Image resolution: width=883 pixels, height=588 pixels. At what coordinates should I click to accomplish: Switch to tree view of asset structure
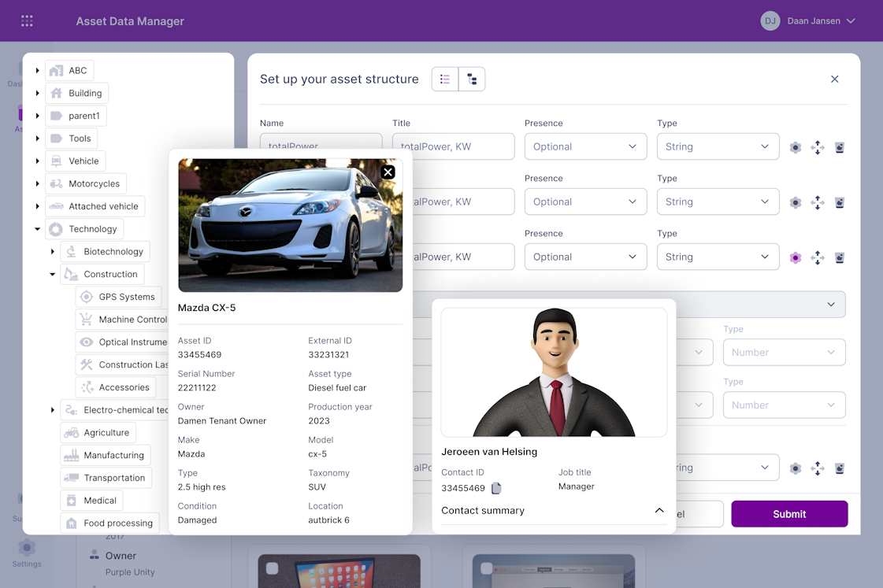[472, 79]
